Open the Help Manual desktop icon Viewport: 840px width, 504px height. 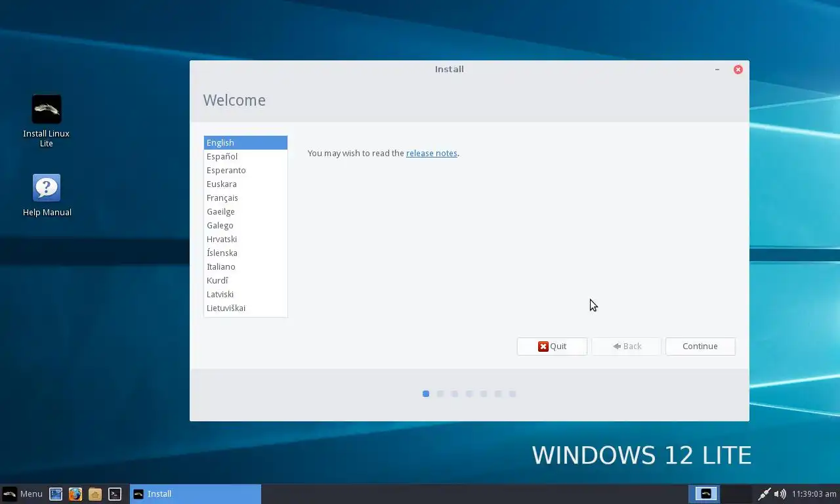point(47,196)
